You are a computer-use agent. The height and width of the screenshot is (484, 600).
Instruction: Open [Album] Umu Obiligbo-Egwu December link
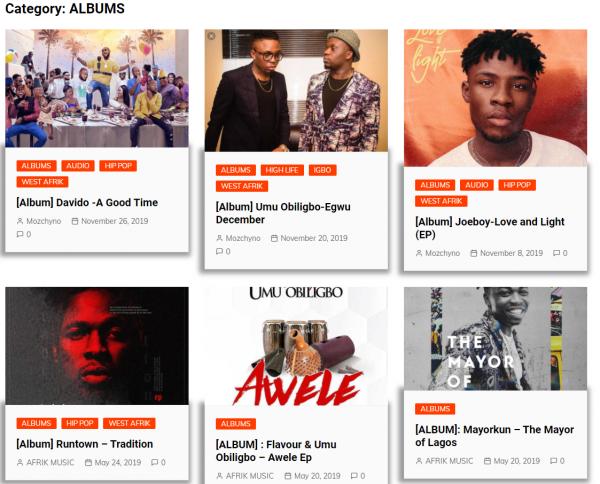[x=283, y=213]
